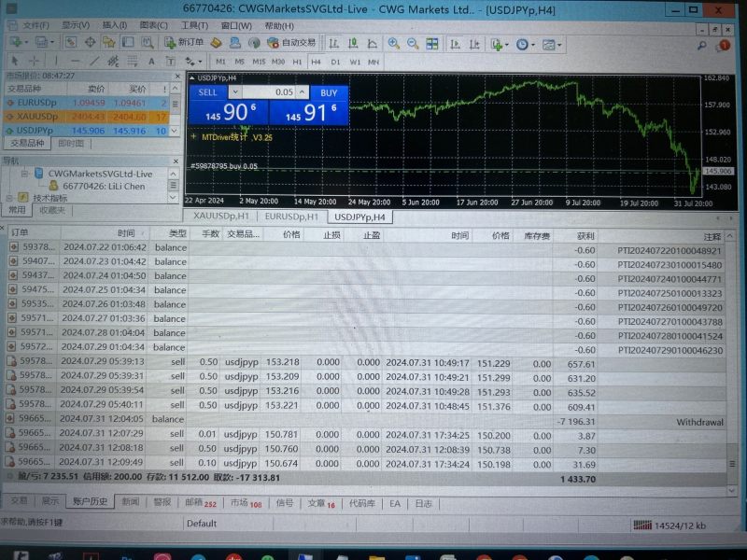Open the 插入(I) menu
The width and height of the screenshot is (747, 560).
pyautogui.click(x=115, y=25)
